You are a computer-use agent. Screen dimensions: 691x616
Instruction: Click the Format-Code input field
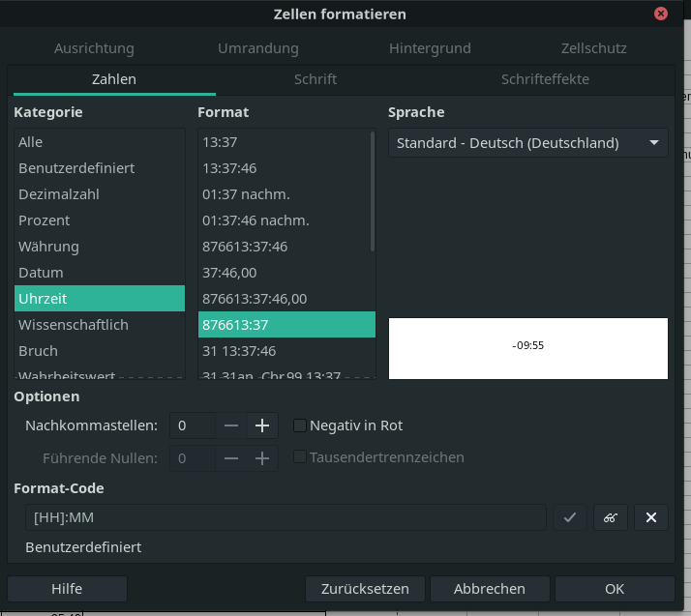tap(285, 517)
